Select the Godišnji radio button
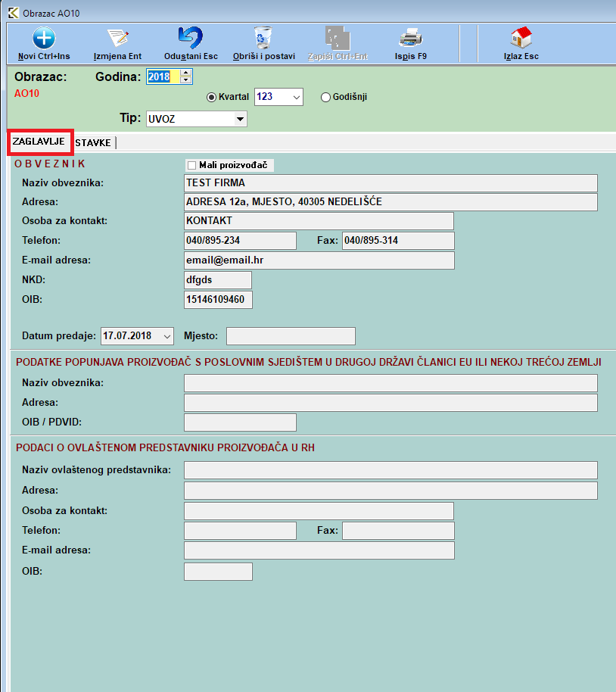 (x=325, y=97)
